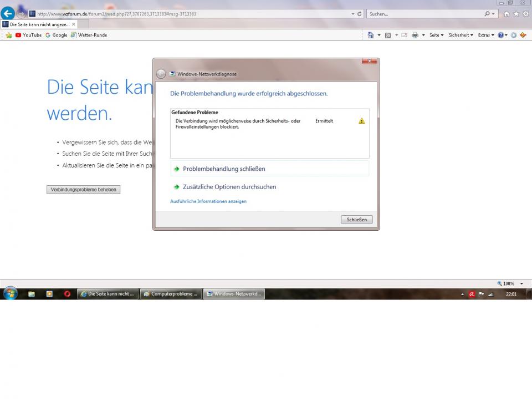Open the YouTube favorites bar bookmark
The height and width of the screenshot is (416, 532).
(x=28, y=35)
